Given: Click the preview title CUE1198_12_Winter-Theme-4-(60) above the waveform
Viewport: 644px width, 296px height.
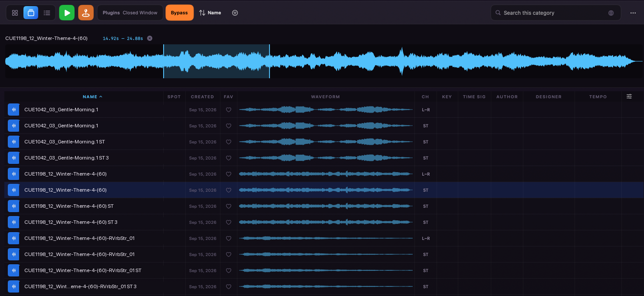Looking at the screenshot, I should click(46, 38).
